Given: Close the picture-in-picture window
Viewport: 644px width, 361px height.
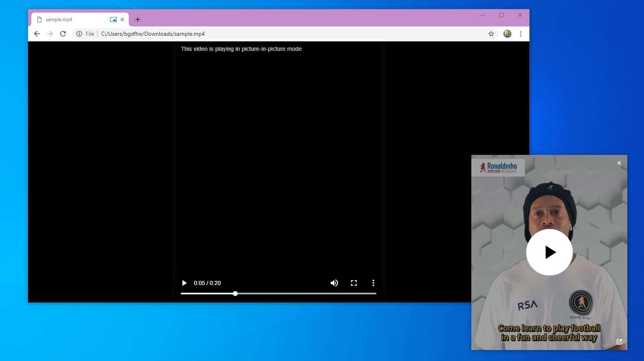Looking at the screenshot, I should pos(619,163).
